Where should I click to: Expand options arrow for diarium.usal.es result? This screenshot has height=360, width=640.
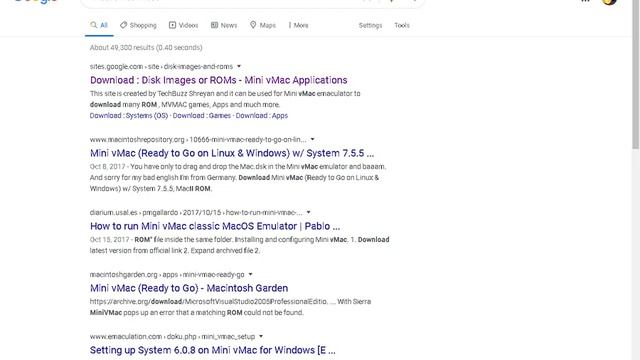tap(309, 212)
